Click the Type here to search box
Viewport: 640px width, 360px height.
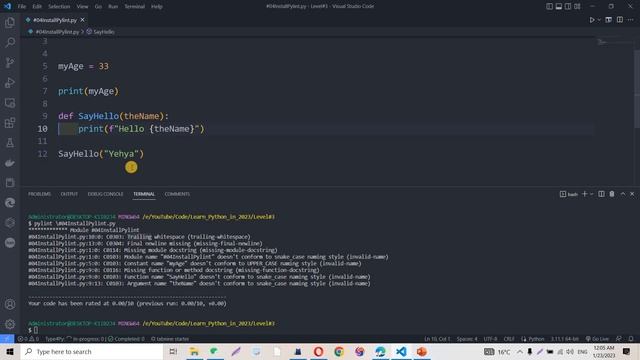coord(92,351)
